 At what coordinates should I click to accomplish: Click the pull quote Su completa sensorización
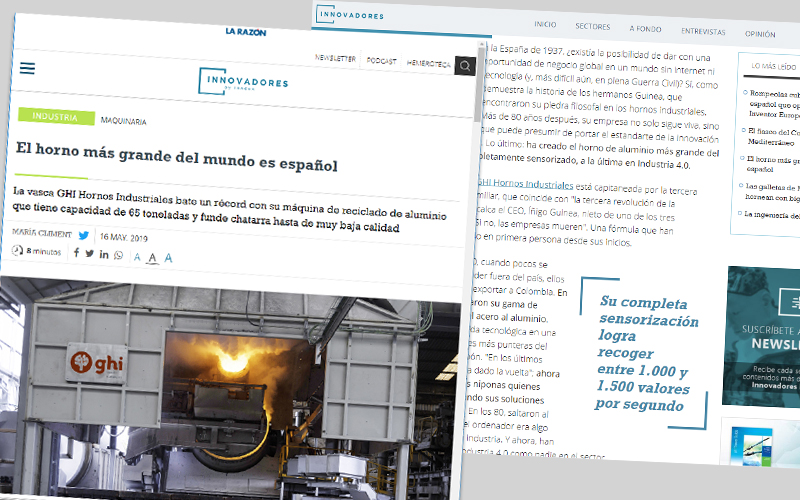pyautogui.click(x=646, y=353)
